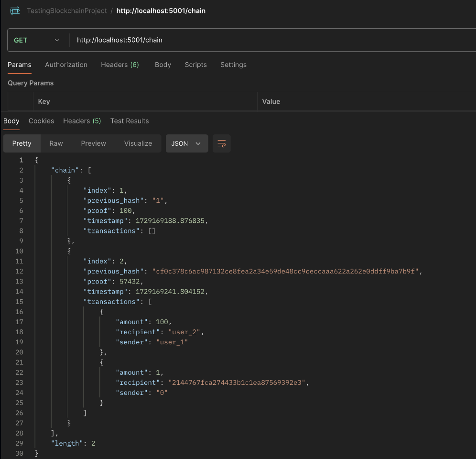Screen dimensions: 476x459
Task: Open the Settings tab
Action: tap(233, 65)
